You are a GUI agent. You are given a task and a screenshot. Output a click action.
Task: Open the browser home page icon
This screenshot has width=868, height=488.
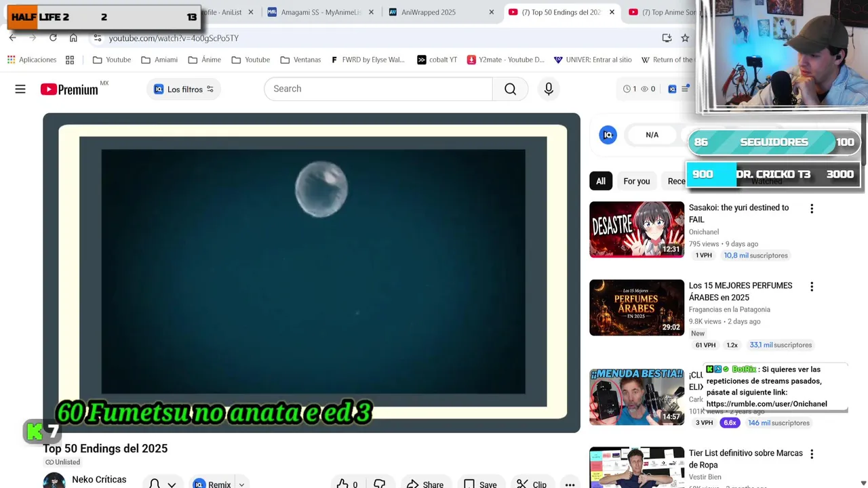tap(73, 38)
